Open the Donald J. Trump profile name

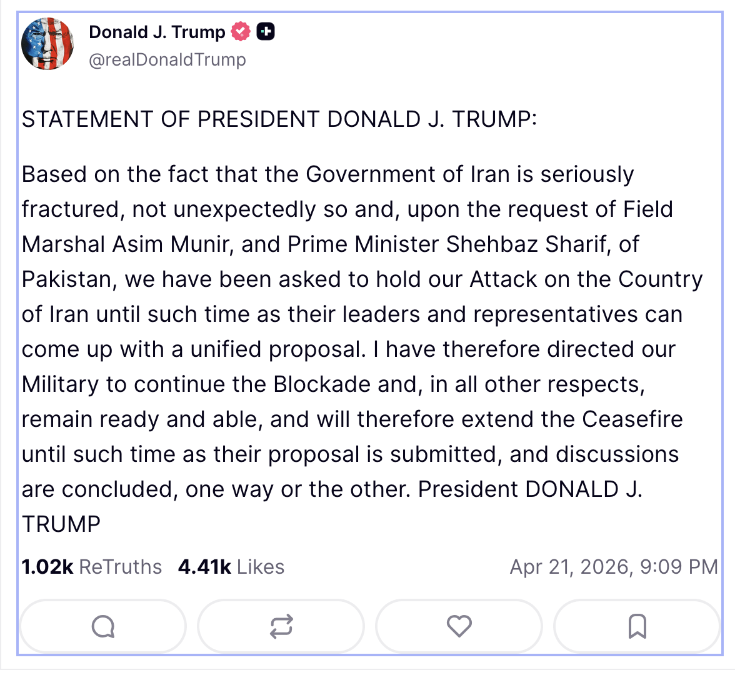pyautogui.click(x=157, y=32)
